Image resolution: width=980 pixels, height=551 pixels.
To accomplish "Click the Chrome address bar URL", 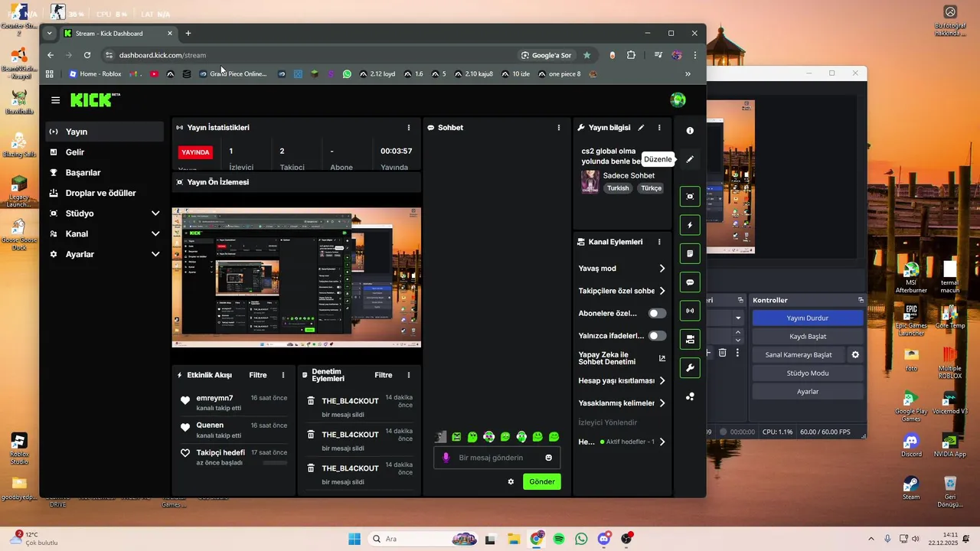I will 162,55.
